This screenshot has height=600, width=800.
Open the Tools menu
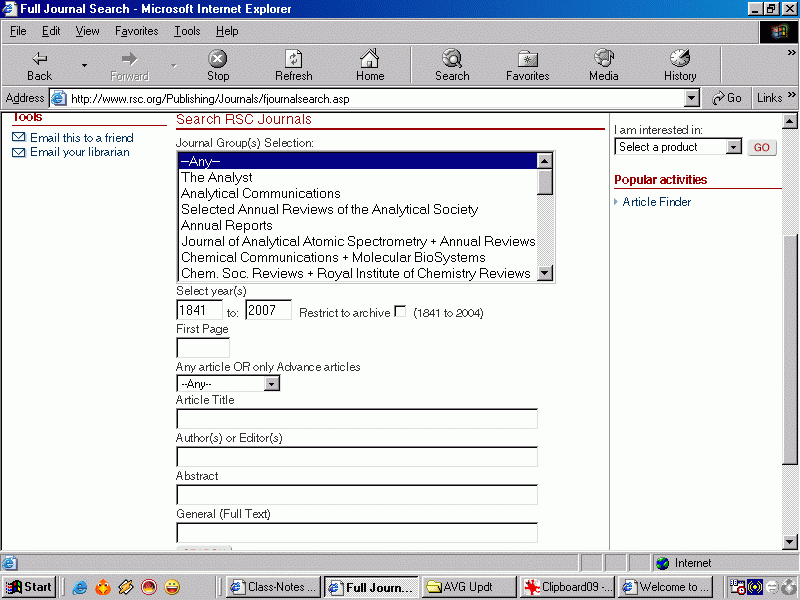click(x=187, y=31)
